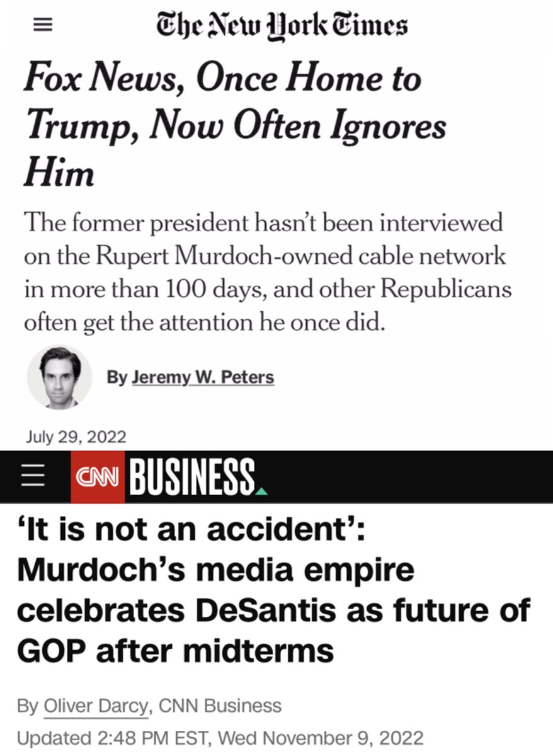Viewport: 553px width, 756px height.
Task: Click The New York Times logo
Action: click(282, 26)
